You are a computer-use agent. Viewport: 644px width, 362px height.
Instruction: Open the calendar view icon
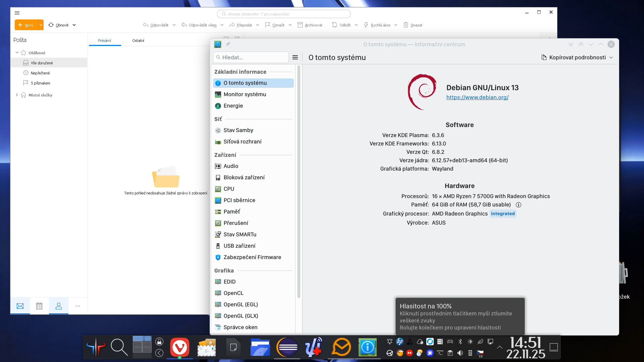tap(39, 306)
